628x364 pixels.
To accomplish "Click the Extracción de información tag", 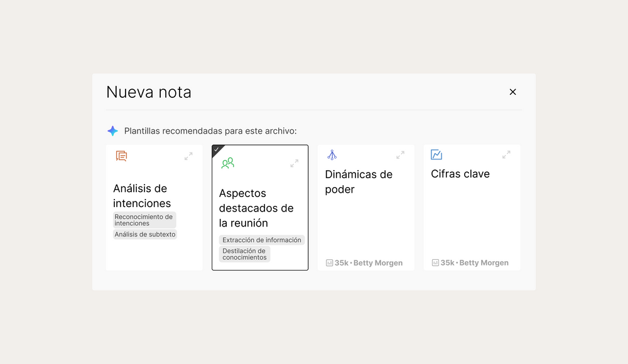I will pos(261,240).
